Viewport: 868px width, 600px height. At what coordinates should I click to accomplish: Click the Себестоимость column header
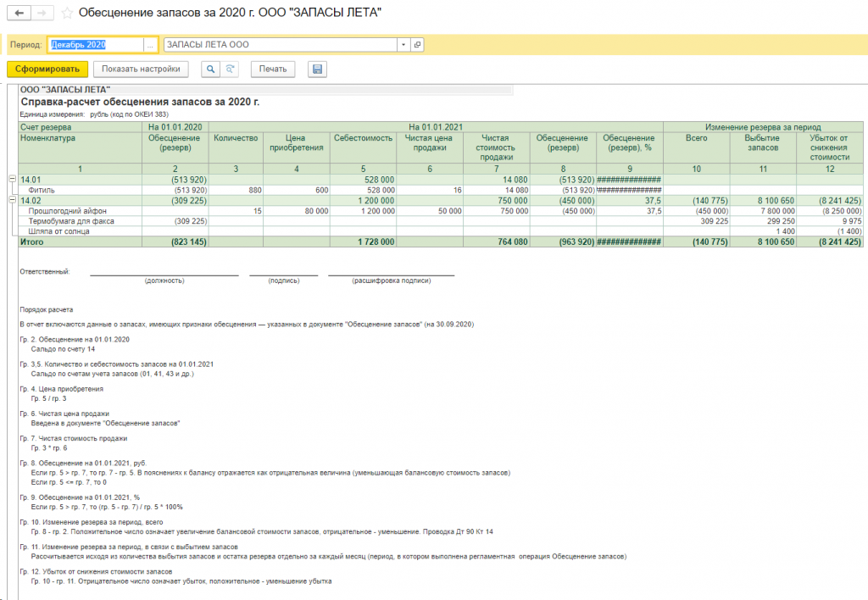click(x=363, y=147)
